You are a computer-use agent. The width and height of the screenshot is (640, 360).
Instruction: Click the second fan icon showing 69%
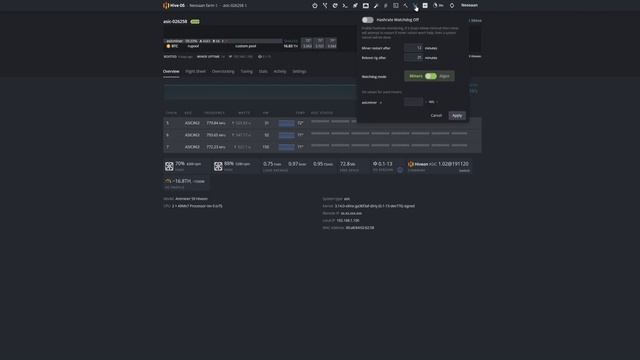(218, 166)
